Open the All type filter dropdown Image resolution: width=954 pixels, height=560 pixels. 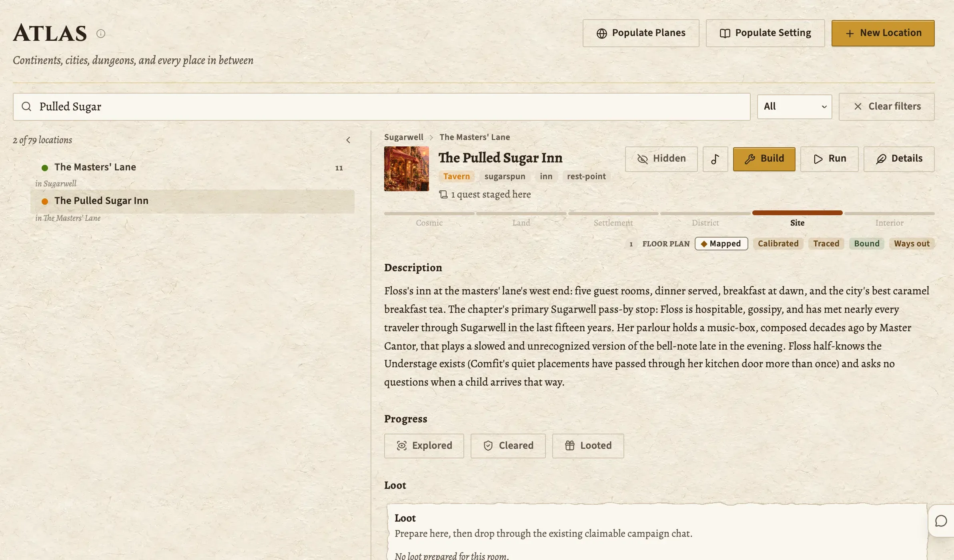794,106
